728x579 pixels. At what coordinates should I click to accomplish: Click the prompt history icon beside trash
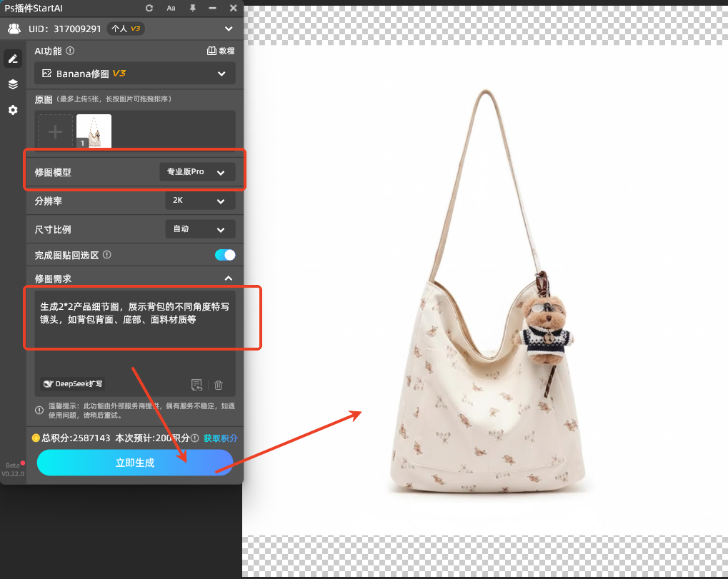tap(196, 385)
